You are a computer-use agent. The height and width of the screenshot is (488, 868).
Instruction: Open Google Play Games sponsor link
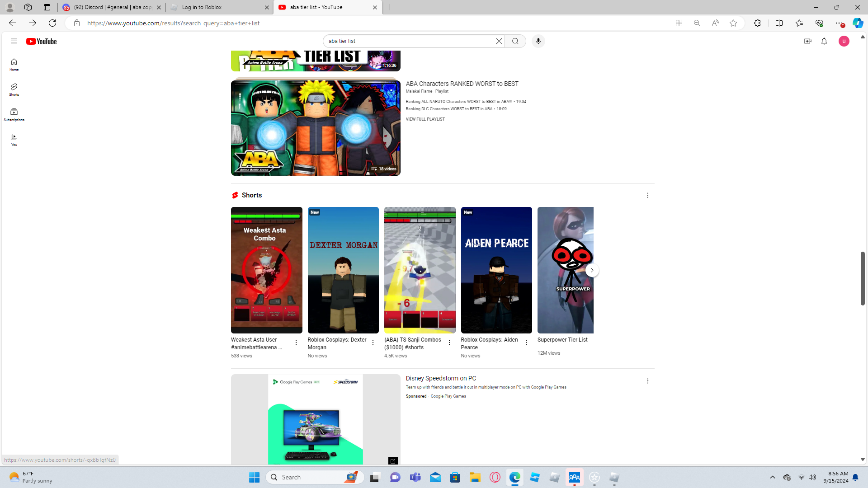tap(448, 396)
